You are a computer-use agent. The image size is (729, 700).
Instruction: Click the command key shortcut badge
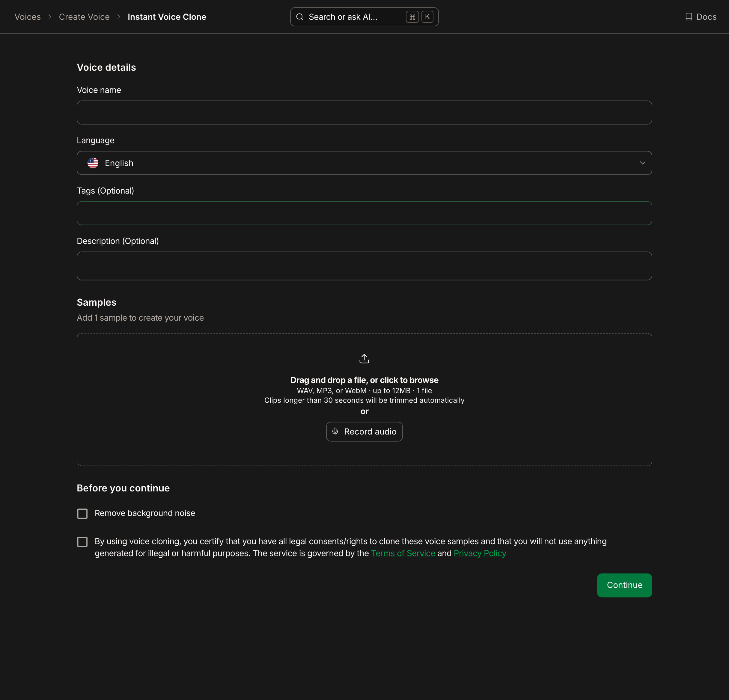pyautogui.click(x=412, y=17)
